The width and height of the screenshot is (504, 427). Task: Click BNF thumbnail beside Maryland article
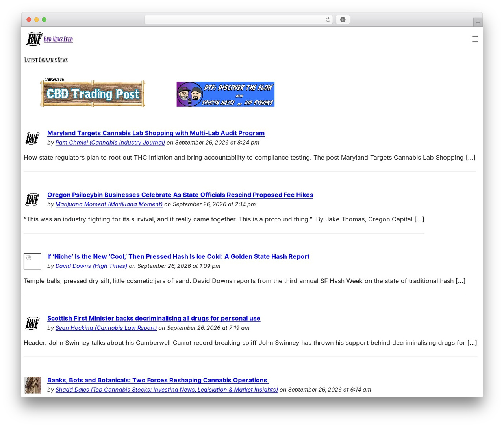click(32, 138)
